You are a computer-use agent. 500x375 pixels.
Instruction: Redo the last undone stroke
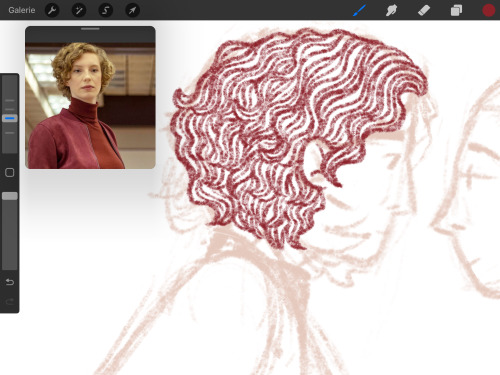pyautogui.click(x=10, y=302)
